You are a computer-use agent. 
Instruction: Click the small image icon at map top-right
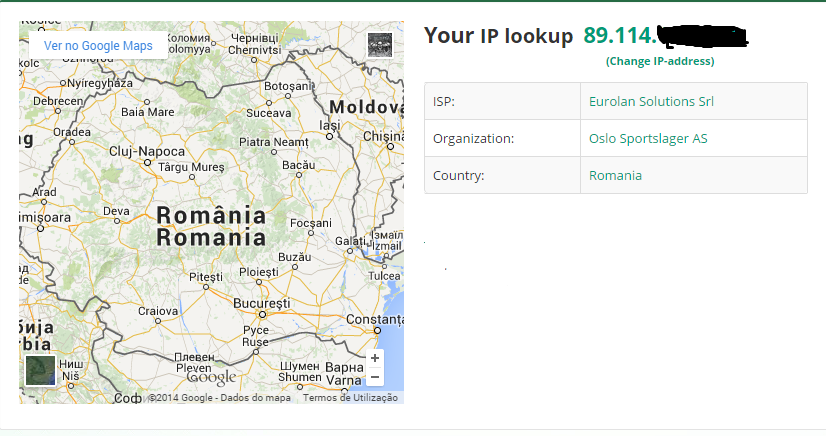379,45
